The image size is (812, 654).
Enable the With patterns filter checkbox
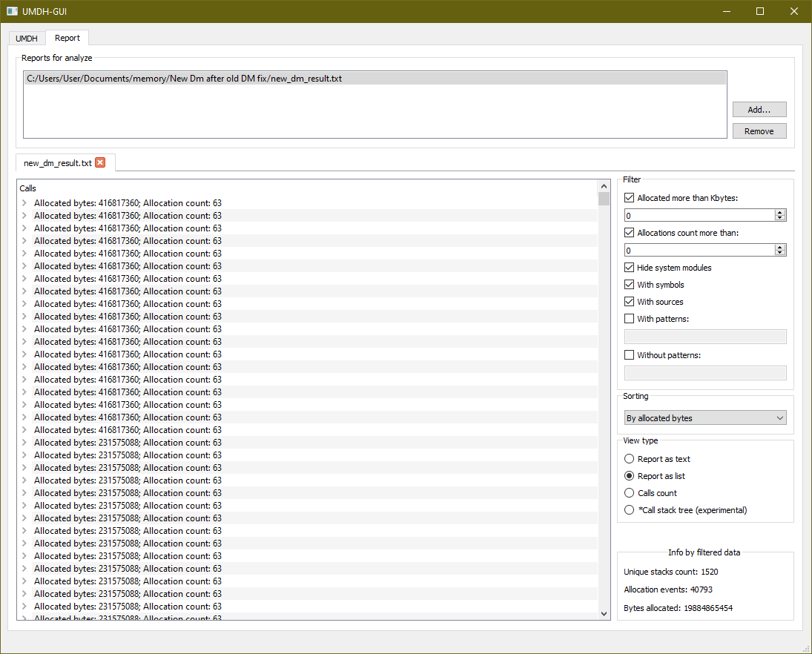629,318
